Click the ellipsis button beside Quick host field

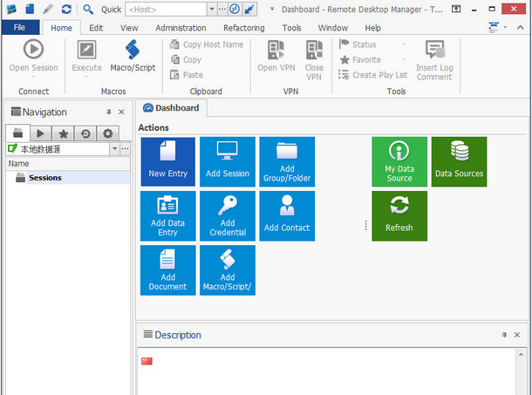(222, 10)
